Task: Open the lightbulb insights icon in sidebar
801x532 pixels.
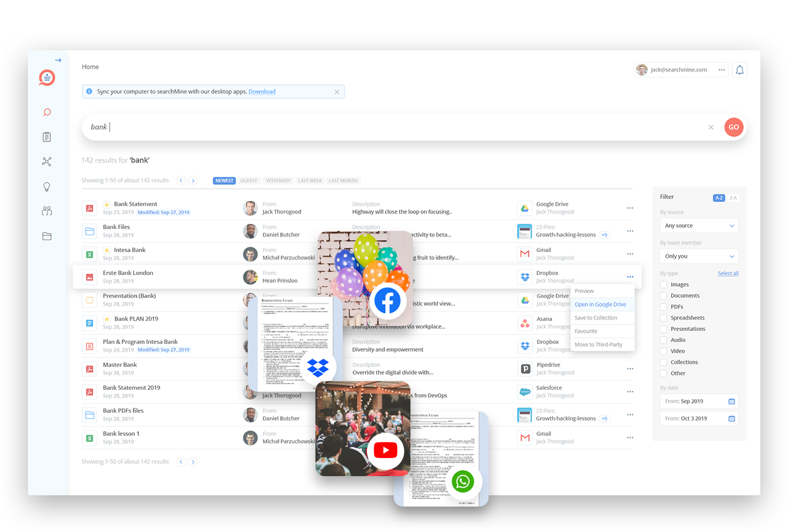Action: tap(47, 187)
